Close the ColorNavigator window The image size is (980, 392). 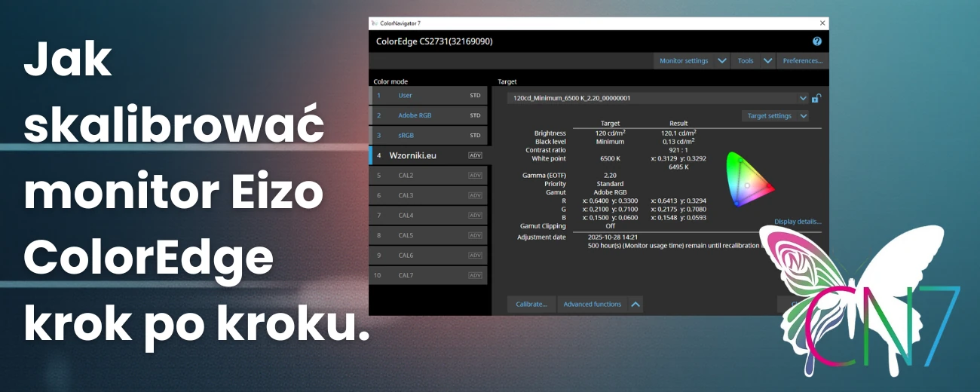click(821, 23)
